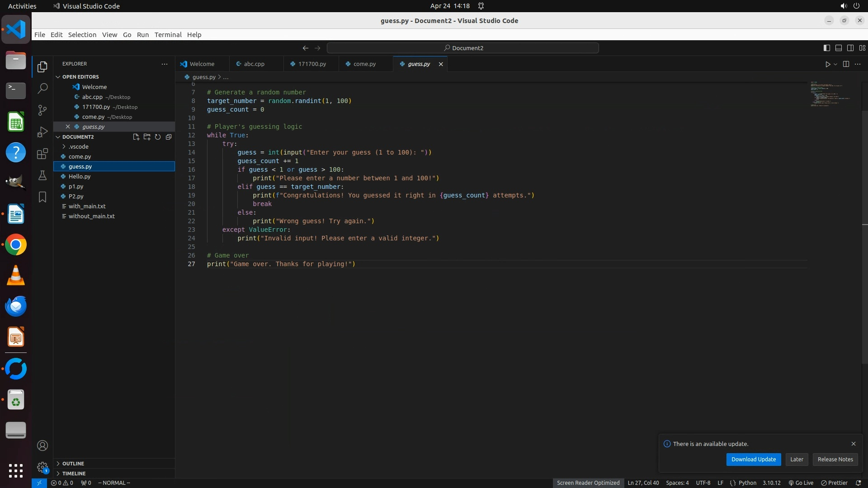Expand the .vscode folder
This screenshot has height=488, width=868.
[x=78, y=147]
